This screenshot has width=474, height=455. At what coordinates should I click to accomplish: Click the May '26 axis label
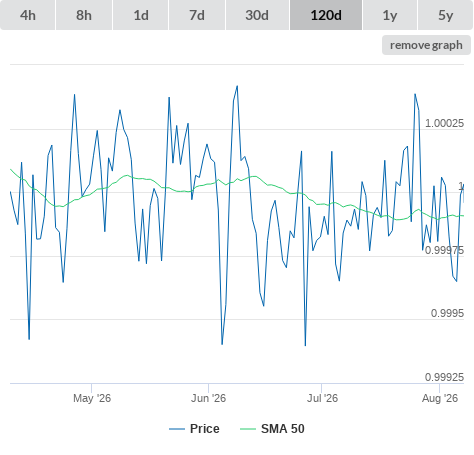(x=92, y=398)
